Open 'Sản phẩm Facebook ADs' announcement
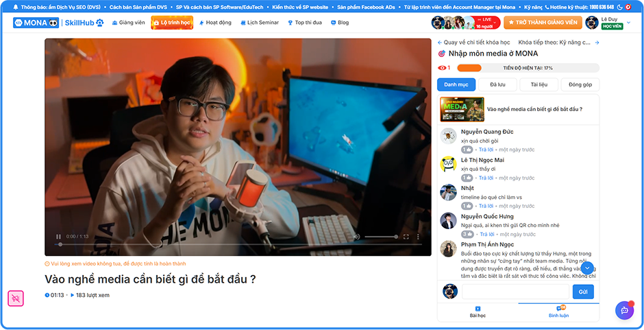Screen dimensions: 644x330 [366, 7]
